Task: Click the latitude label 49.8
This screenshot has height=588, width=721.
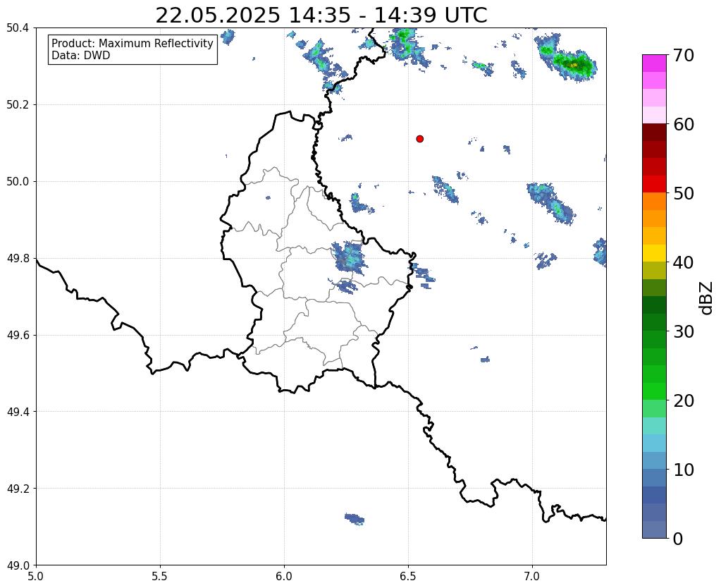Action: (x=18, y=258)
